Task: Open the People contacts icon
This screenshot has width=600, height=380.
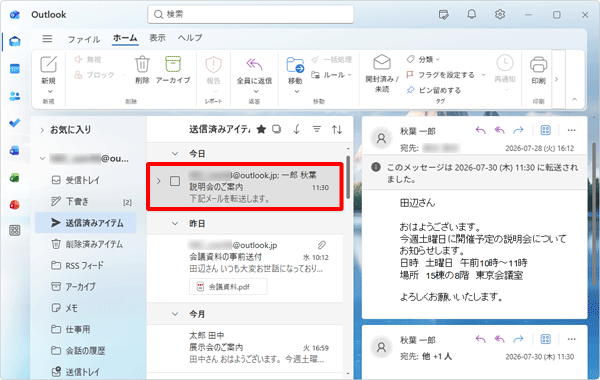Action: (x=15, y=96)
